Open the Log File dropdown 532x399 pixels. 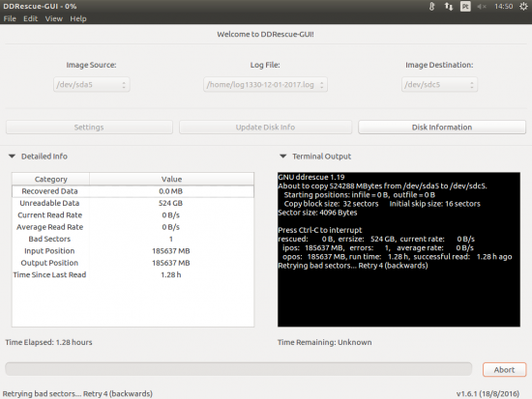click(265, 84)
